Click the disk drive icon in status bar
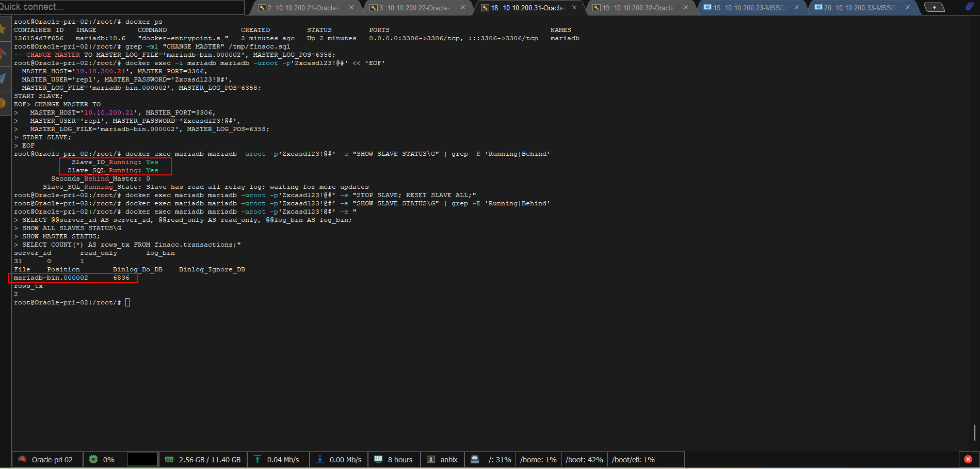The image size is (980, 469). pos(475,459)
